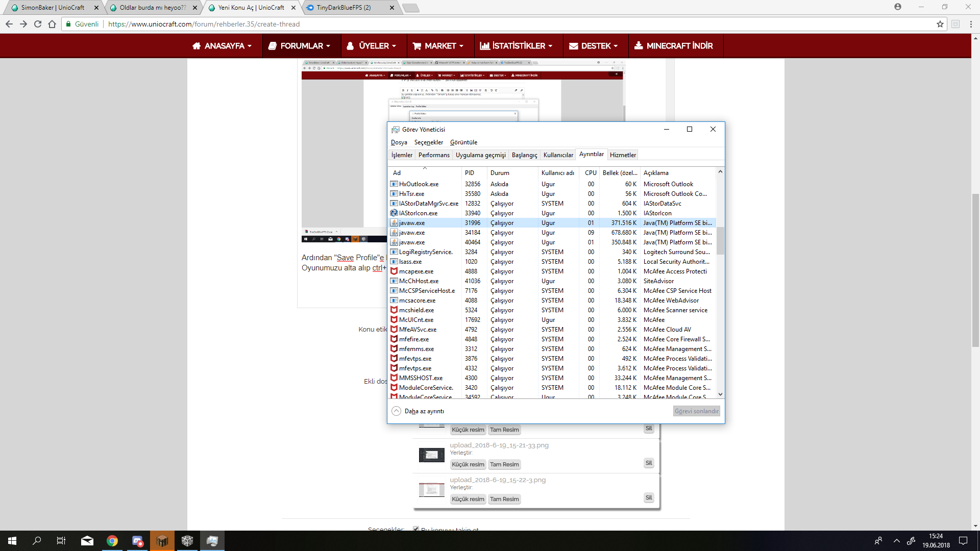Viewport: 980px width, 551px height.
Task: Click the browser back arrow
Action: (9, 24)
